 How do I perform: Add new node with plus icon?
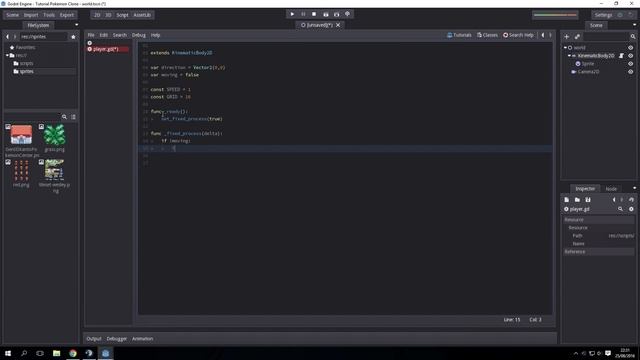tap(567, 37)
